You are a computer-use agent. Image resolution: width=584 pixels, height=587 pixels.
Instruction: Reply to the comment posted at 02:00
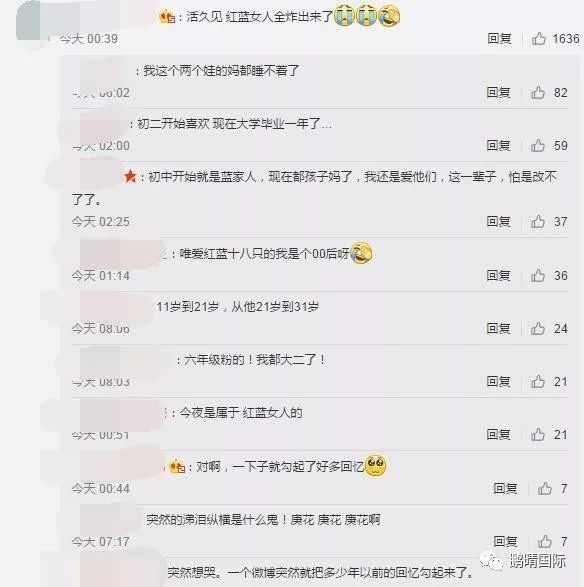point(499,145)
